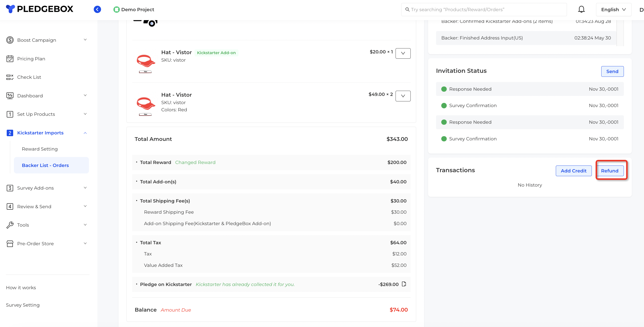Open Kickstarter Imports menu label
The width and height of the screenshot is (644, 327).
(40, 133)
